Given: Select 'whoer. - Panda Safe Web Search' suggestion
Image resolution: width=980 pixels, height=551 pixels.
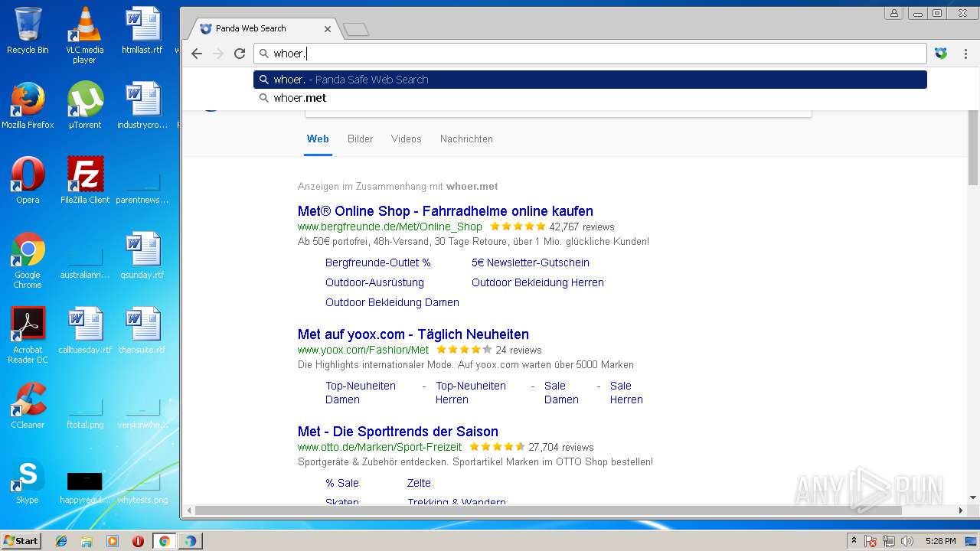Looking at the screenshot, I should point(590,80).
